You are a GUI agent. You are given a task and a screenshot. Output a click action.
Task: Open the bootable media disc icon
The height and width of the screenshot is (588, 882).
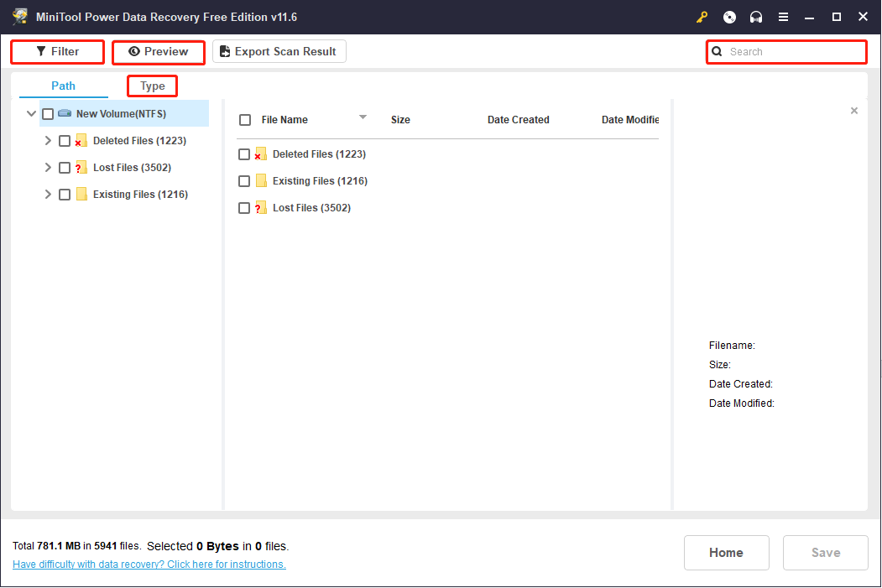[x=729, y=18]
